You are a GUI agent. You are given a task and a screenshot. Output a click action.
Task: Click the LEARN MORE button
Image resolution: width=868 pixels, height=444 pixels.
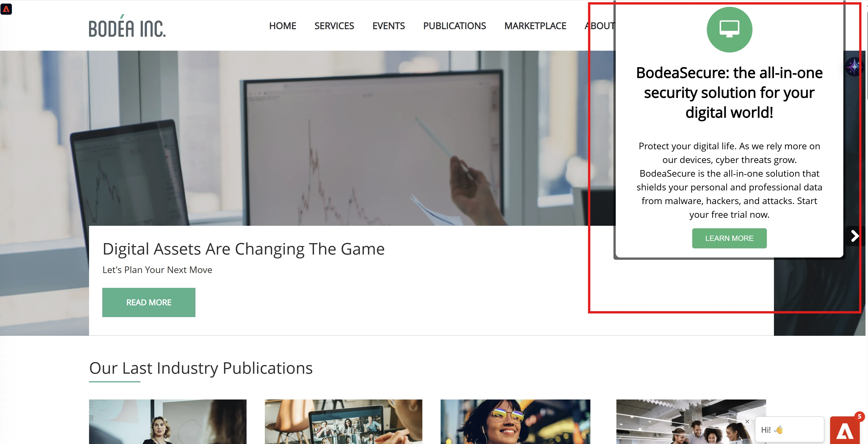tap(729, 238)
